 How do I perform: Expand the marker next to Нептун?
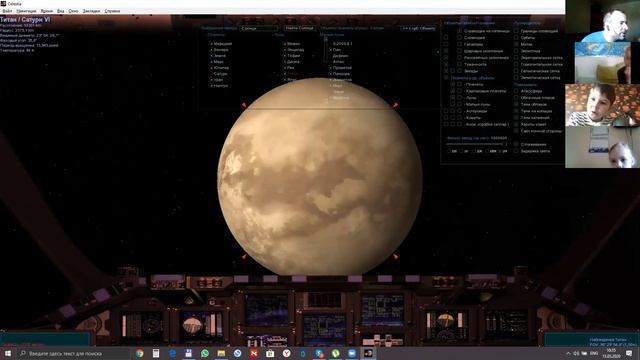pyautogui.click(x=211, y=86)
